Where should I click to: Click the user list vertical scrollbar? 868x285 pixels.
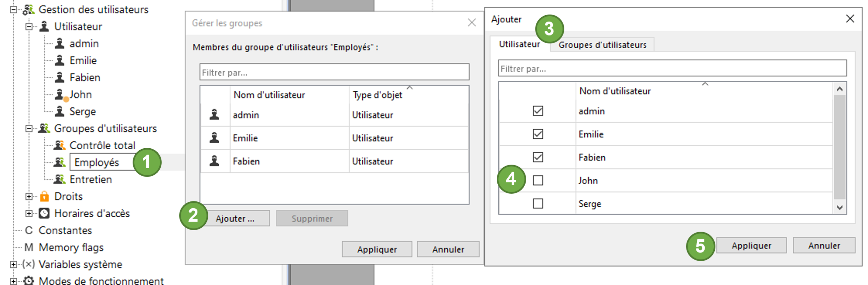point(839,147)
